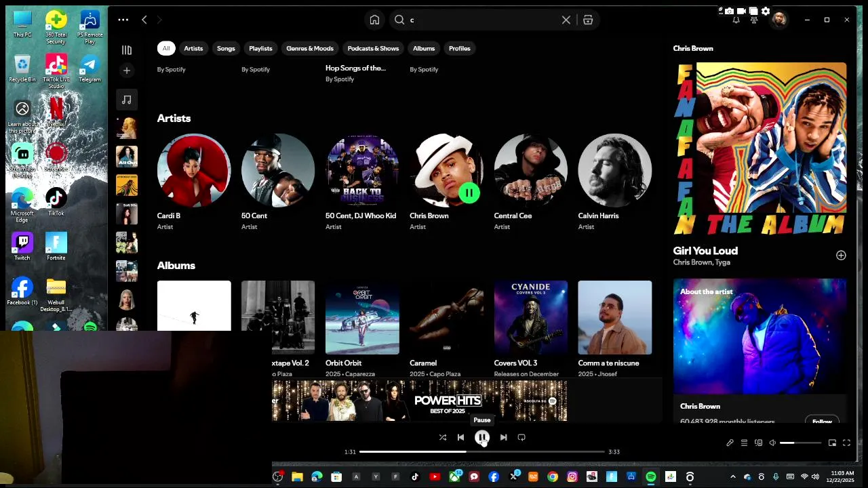
Task: Open the What's New bell icon
Action: (736, 20)
